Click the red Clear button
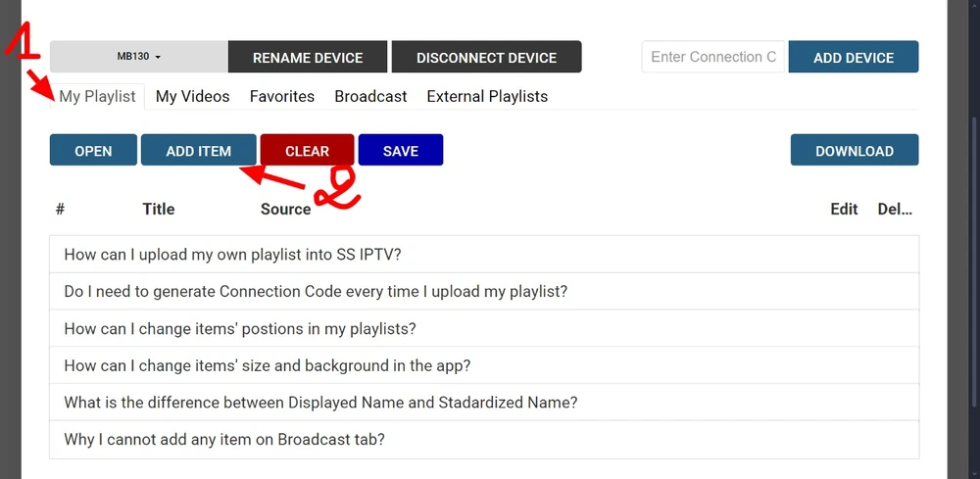This screenshot has height=479, width=980. coord(307,151)
